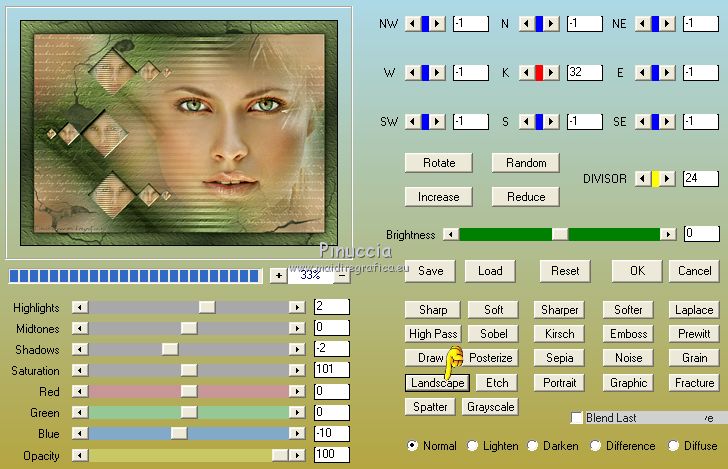Viewport: 728px width, 469px height.
Task: Click the NW right arrow stepper
Action: tap(437, 23)
